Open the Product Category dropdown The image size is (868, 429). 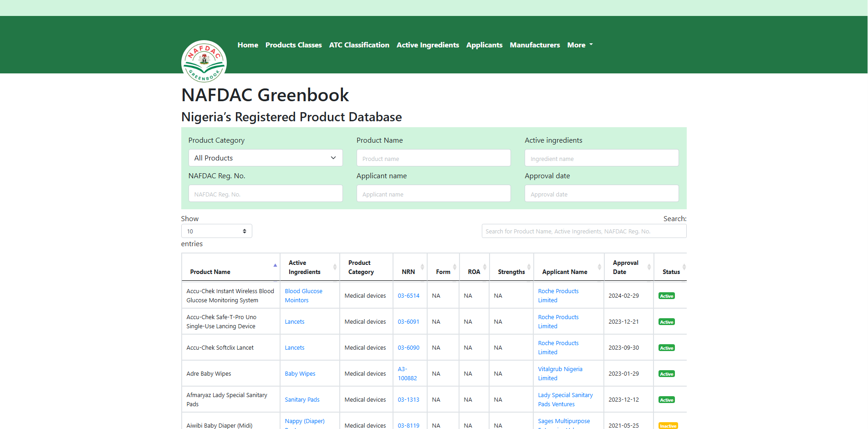pos(266,158)
